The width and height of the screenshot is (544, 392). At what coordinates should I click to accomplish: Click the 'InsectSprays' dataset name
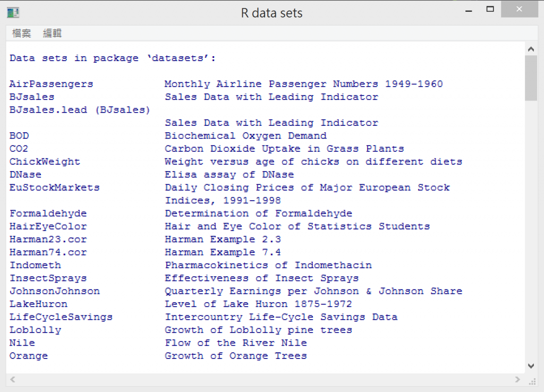[48, 278]
